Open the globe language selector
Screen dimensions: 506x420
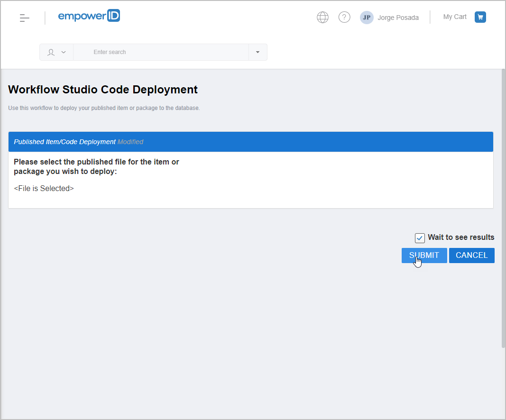(322, 18)
